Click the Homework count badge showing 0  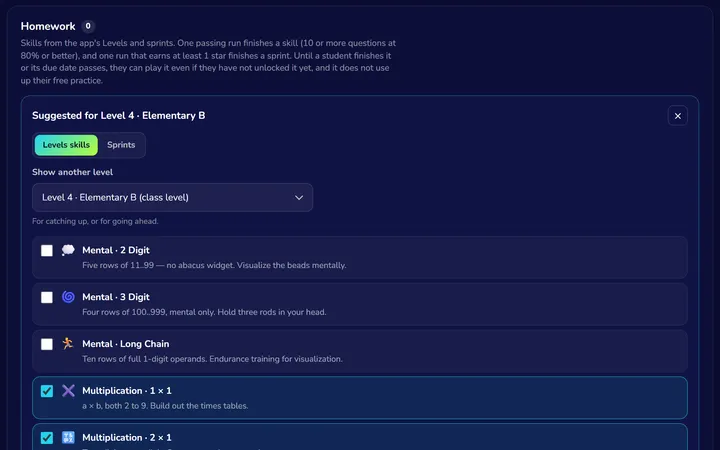point(88,26)
